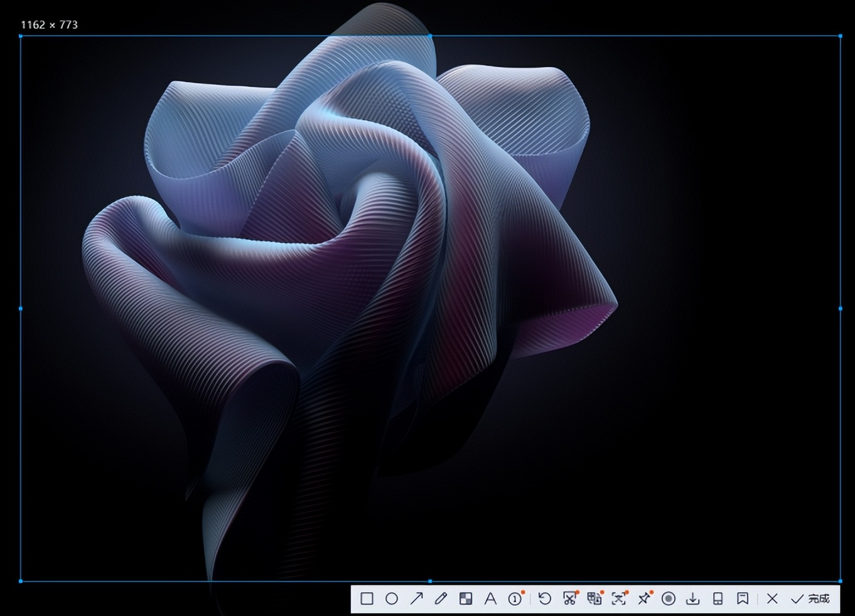Screen dimensions: 855x616
Task: Open the scissors screenshot-cut tool
Action: click(569, 599)
